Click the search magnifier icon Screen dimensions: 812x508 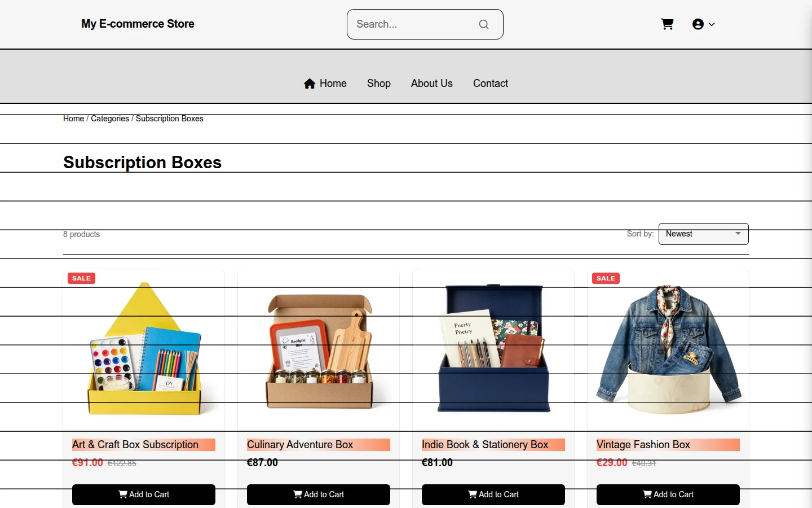click(x=484, y=24)
